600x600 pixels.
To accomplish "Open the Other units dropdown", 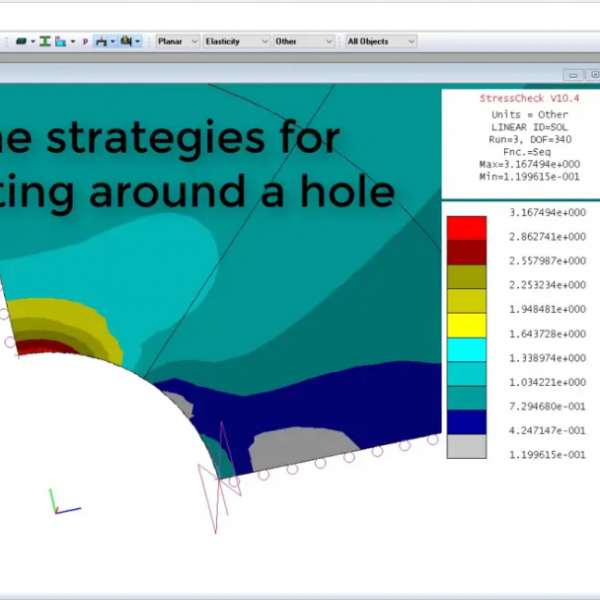I will [303, 41].
